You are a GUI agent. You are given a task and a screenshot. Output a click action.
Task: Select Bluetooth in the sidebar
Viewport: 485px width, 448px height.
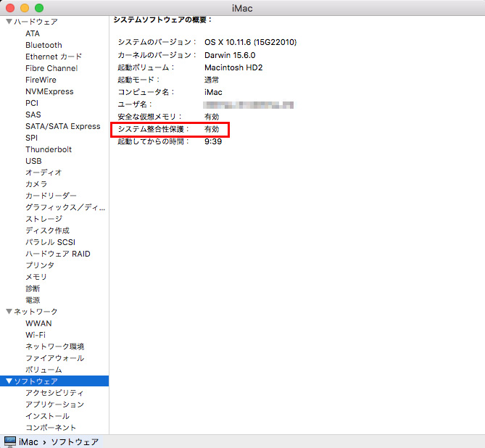[x=43, y=45]
